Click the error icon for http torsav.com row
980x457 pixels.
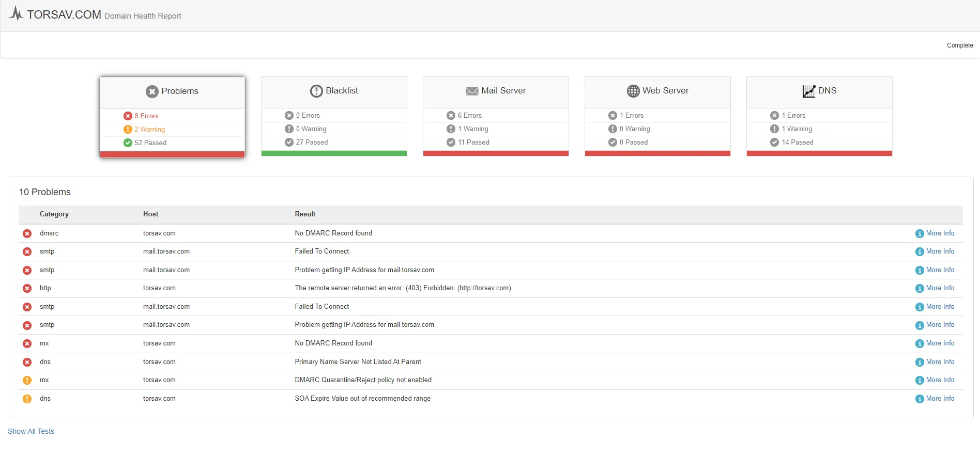27,288
